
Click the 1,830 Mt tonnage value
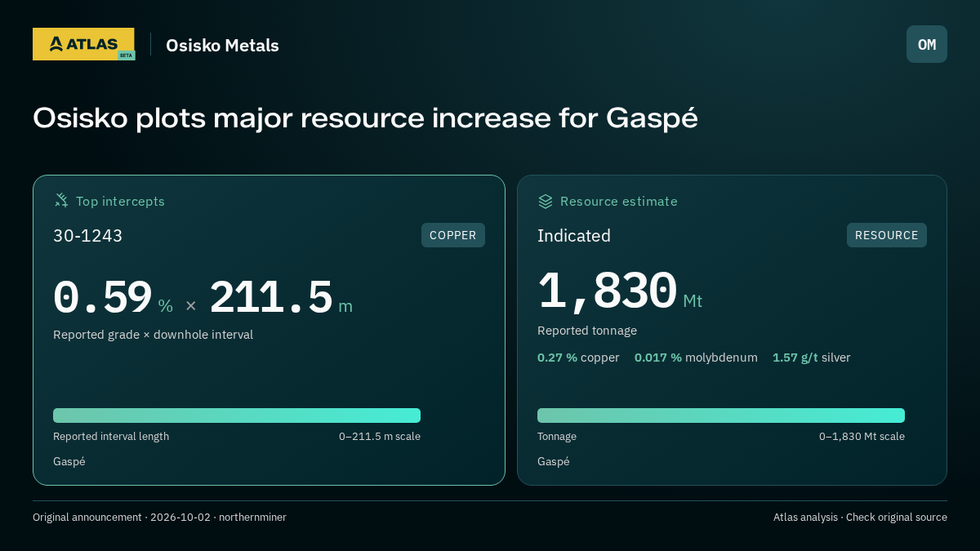[620, 291]
